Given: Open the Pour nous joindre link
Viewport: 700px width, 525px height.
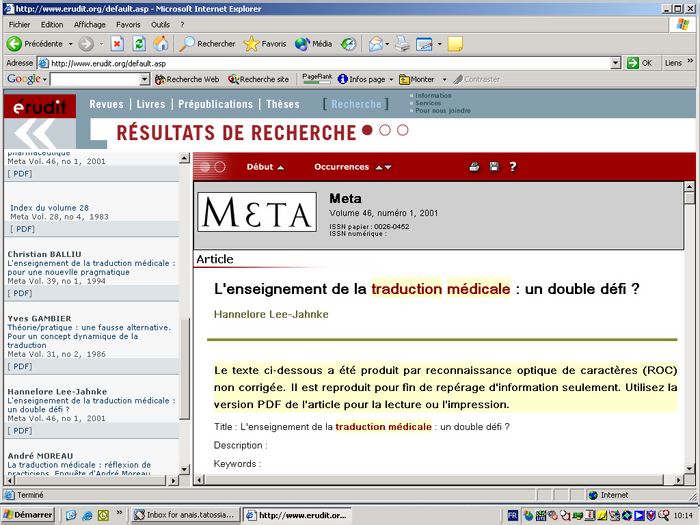Looking at the screenshot, I should coord(443,110).
